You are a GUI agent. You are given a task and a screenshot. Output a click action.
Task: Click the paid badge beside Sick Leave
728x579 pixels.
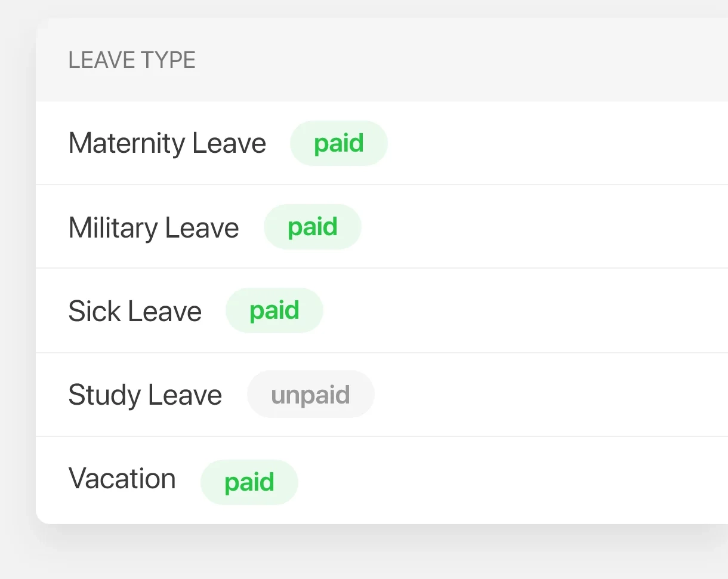[274, 310]
